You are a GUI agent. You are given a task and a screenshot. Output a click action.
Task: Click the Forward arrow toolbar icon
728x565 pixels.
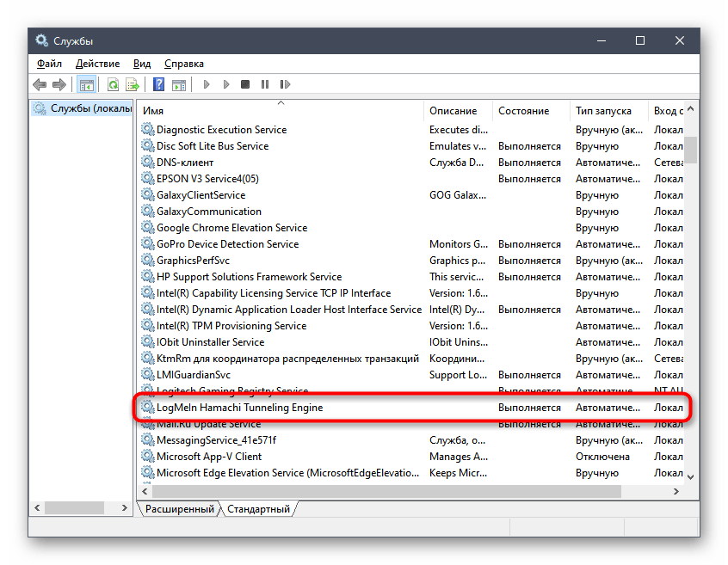coord(59,84)
